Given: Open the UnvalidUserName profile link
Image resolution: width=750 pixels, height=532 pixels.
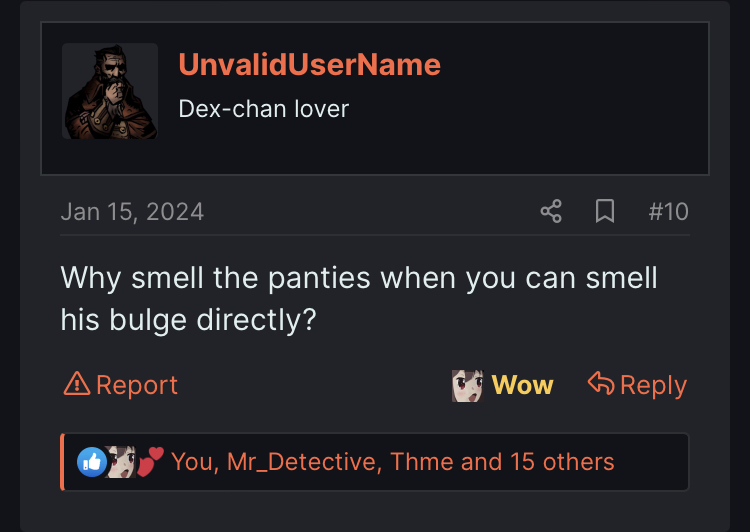Looking at the screenshot, I should pyautogui.click(x=309, y=65).
